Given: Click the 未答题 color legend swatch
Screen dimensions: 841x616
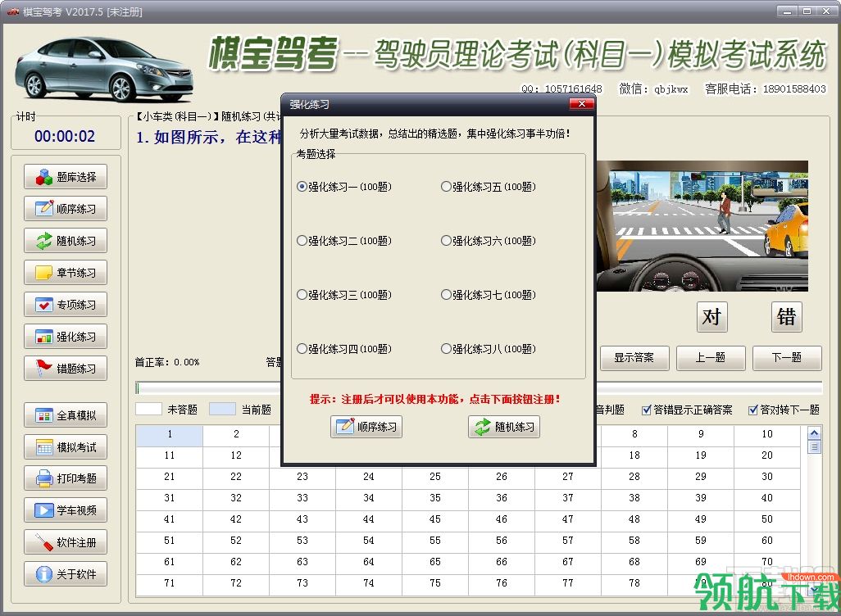Looking at the screenshot, I should tap(148, 409).
